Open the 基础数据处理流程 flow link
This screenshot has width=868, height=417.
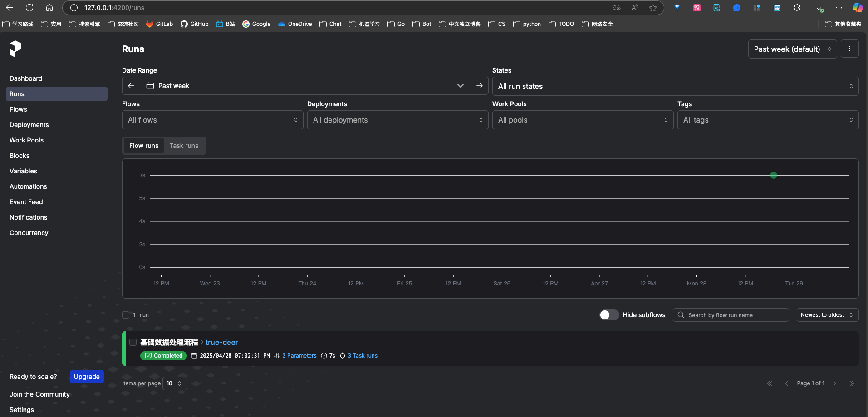tap(169, 342)
